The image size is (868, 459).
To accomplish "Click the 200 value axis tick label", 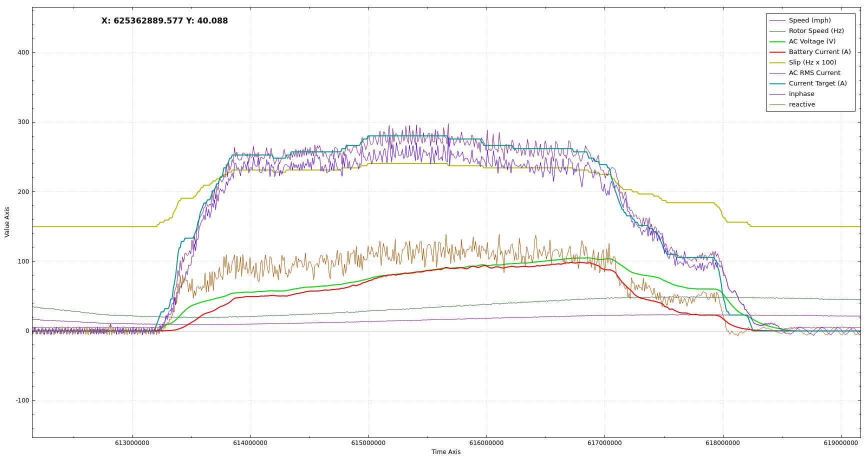I will pos(23,191).
